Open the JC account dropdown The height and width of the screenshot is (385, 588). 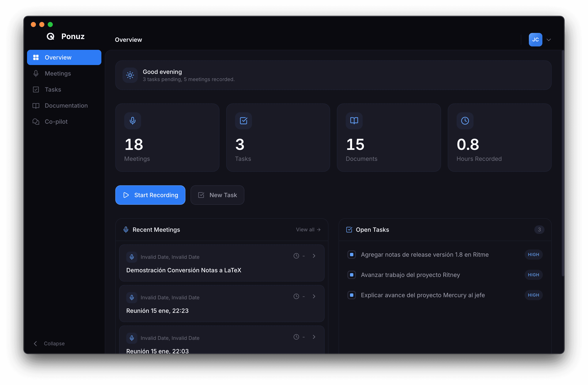[x=541, y=39]
